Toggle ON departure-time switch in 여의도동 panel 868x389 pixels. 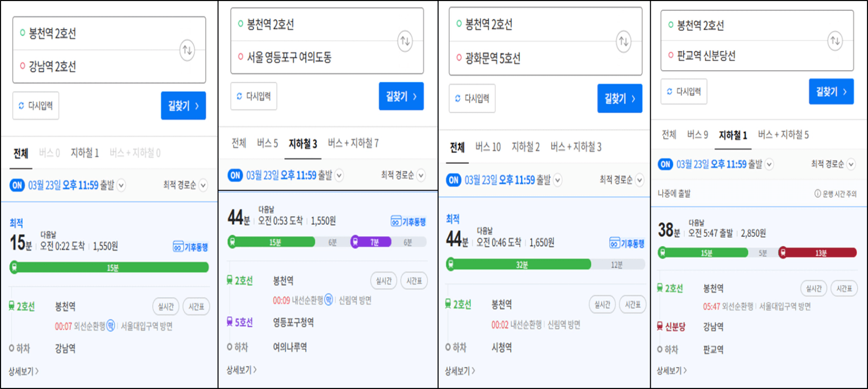(235, 175)
